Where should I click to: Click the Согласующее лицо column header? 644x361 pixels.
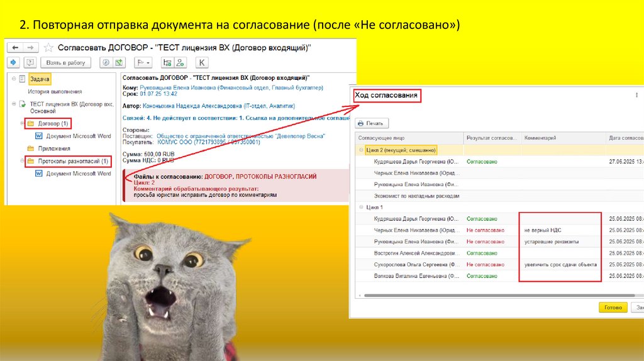409,138
